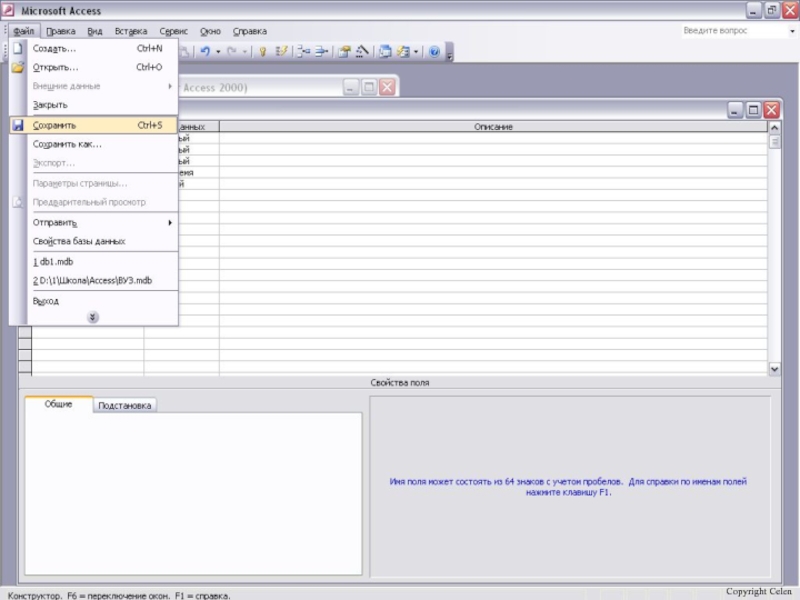Click the Insert Rows toolbar icon
Viewport: 800px width, 600px height.
(302, 50)
